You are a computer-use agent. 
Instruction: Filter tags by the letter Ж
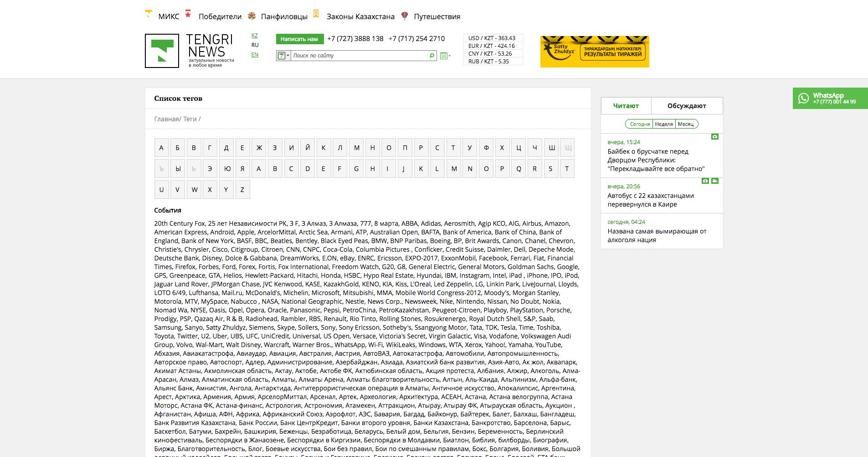coord(259,148)
